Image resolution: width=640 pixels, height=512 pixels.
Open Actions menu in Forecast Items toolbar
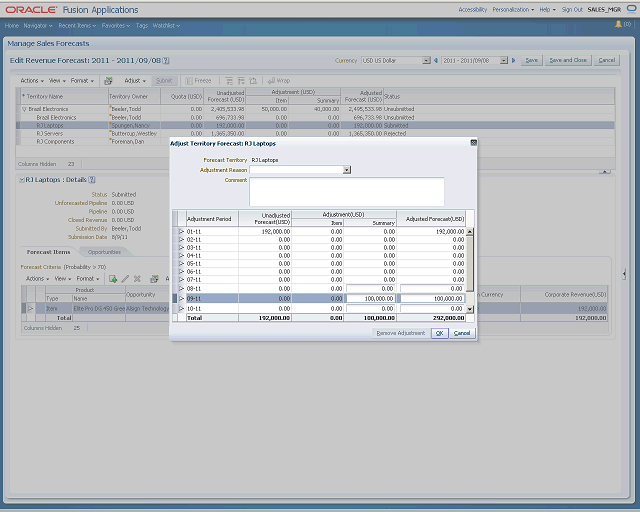coord(37,279)
